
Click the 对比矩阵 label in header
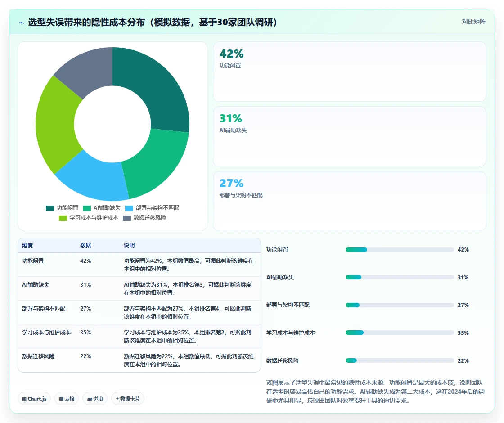pos(473,22)
